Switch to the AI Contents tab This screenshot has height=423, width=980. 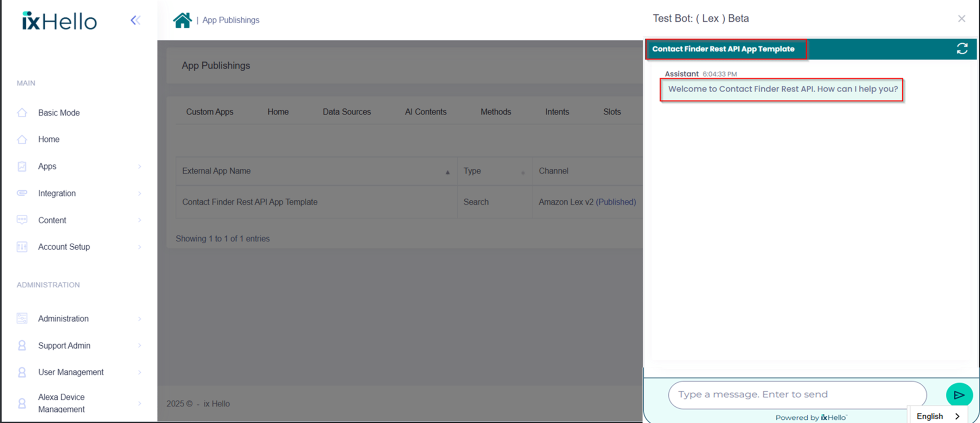[x=425, y=112]
